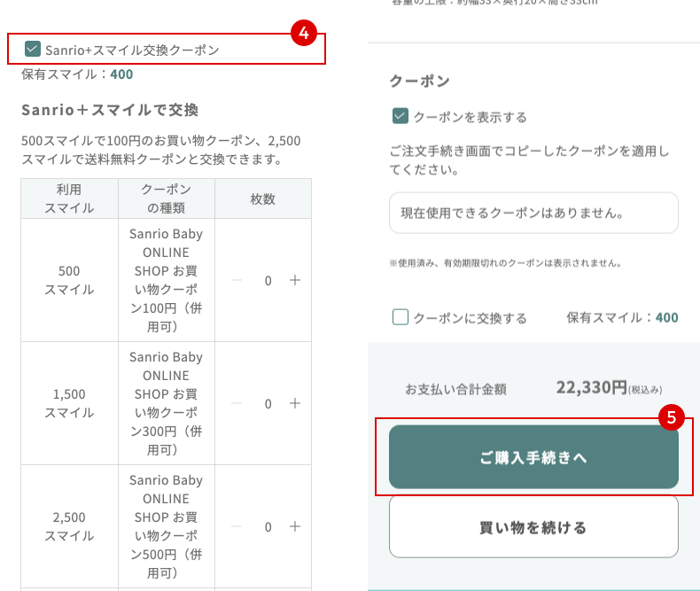700x591 pixels.
Task: Decrease quantity of the 500 Smile coupon
Action: [237, 281]
